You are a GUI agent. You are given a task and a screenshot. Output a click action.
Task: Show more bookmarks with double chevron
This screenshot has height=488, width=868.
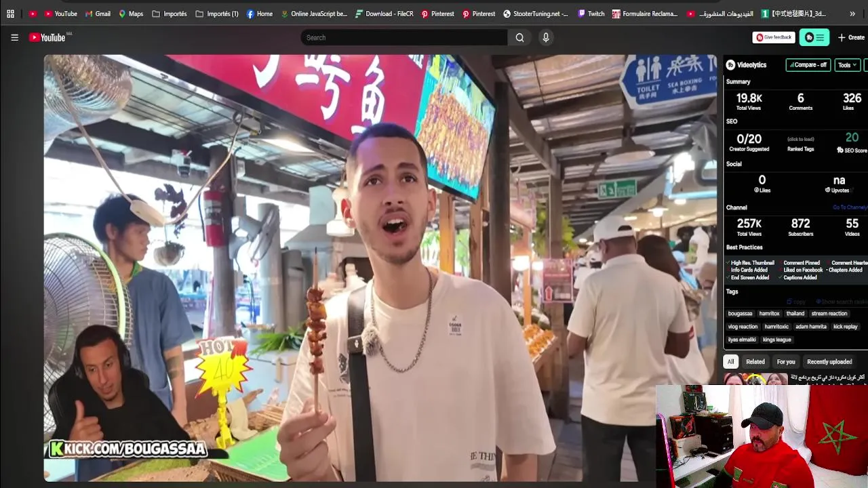852,14
